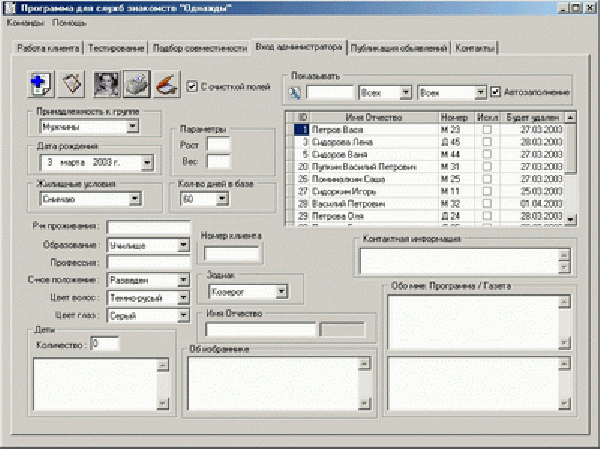Open the Помощь menu

pyautogui.click(x=70, y=23)
